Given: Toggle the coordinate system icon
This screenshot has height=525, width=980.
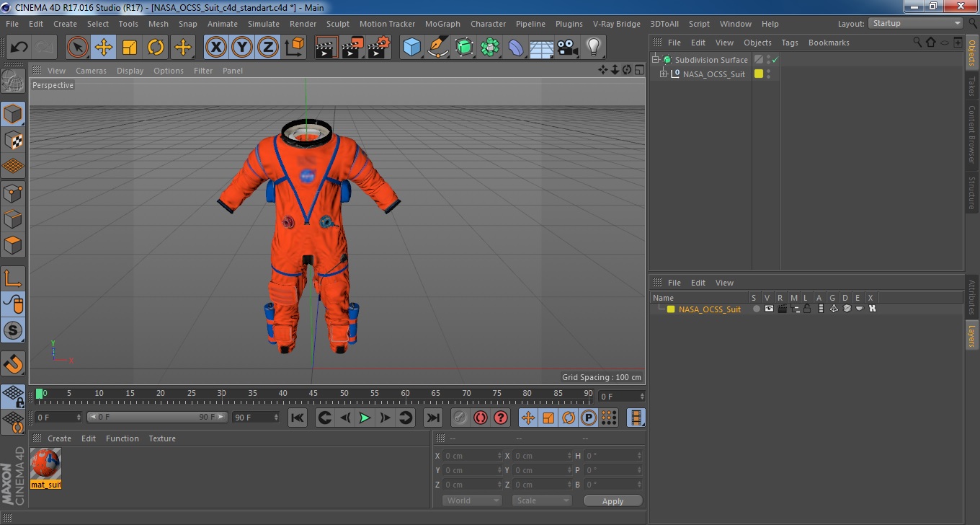Looking at the screenshot, I should (294, 48).
